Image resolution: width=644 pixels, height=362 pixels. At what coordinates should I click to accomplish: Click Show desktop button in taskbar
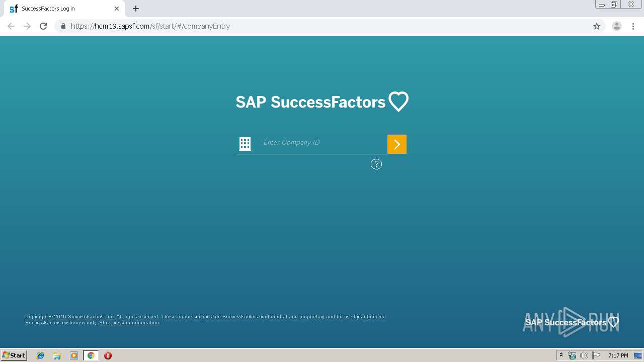[638, 355]
